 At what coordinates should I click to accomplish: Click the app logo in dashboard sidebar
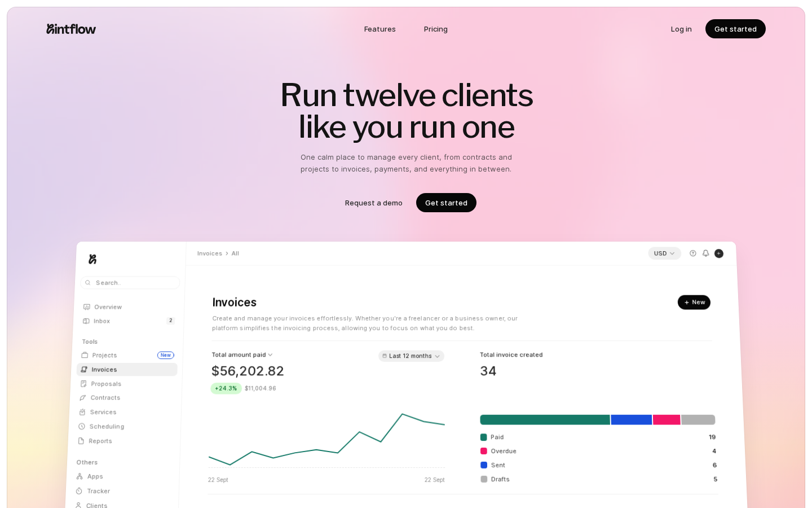click(92, 259)
